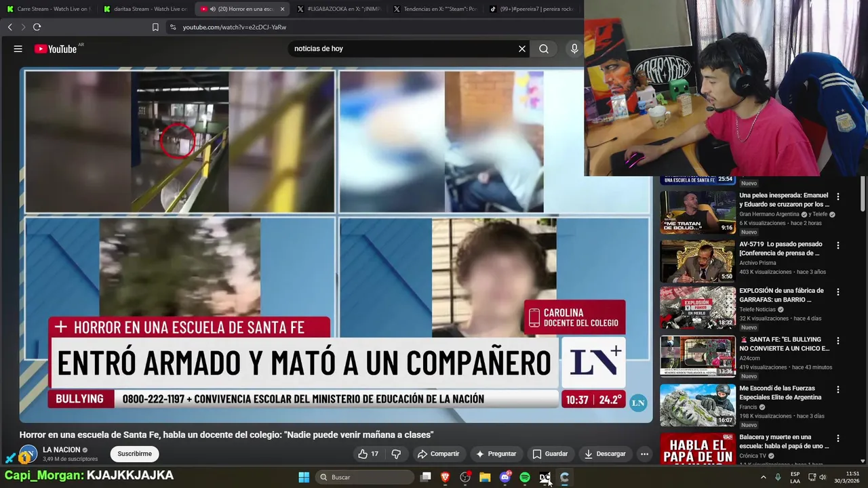Open Discord from the taskbar

click(x=505, y=477)
